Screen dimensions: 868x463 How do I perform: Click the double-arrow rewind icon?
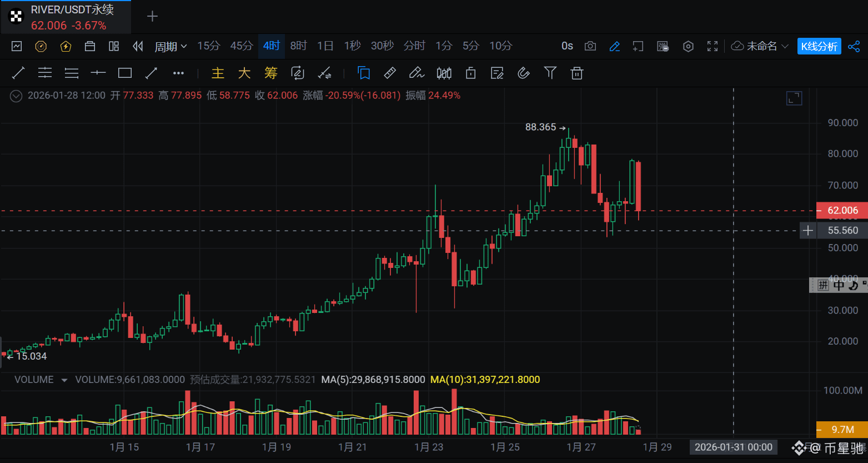(x=138, y=46)
